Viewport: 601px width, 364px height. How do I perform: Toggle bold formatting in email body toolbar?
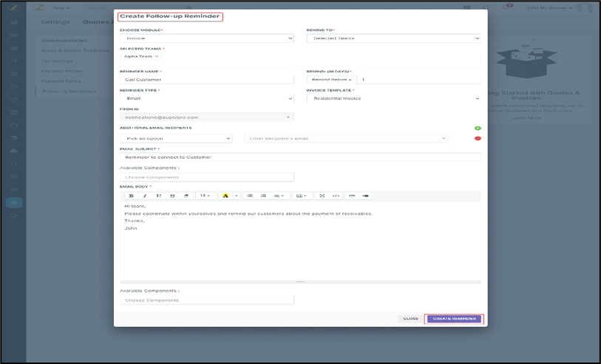[x=131, y=196]
